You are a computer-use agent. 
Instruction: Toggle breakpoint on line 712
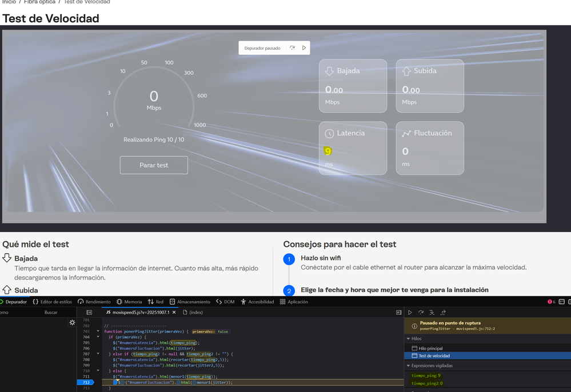click(x=85, y=382)
